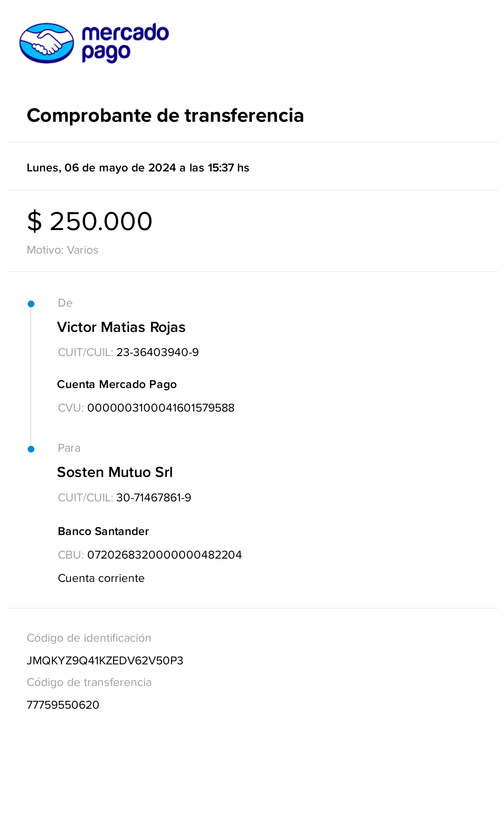Click the "Comprobante de transferencia" heading
This screenshot has height=840, width=504.
165,115
